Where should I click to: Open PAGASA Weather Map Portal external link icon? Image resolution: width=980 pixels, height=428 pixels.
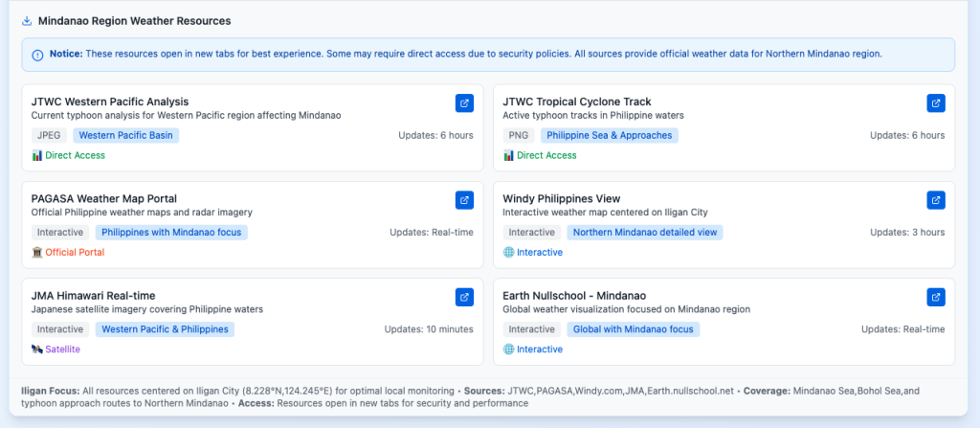[464, 200]
